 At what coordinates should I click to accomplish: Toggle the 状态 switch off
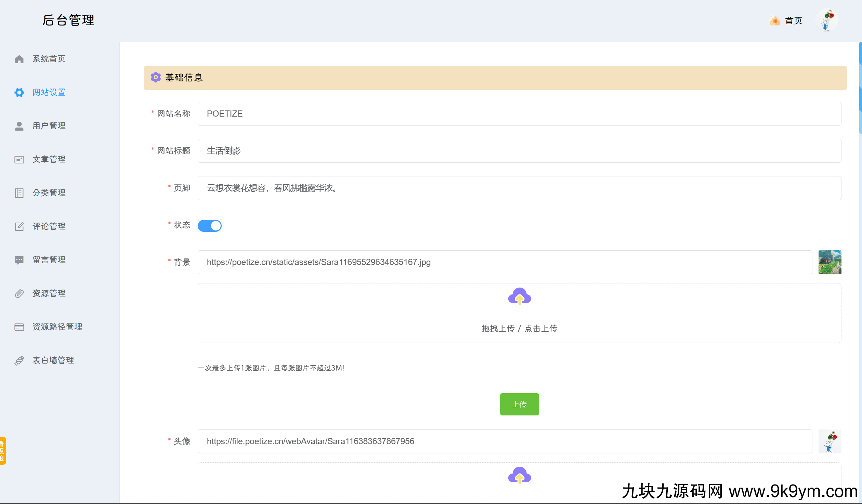(x=209, y=226)
